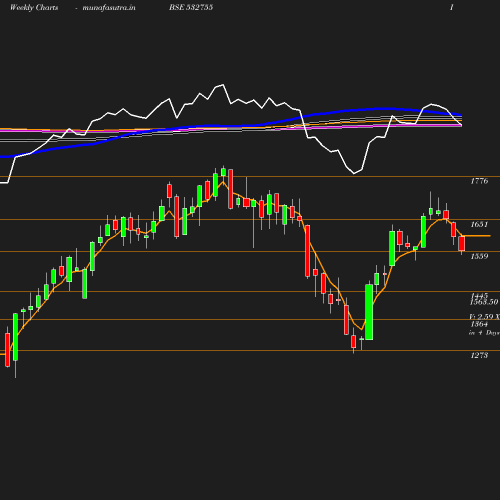
Task: Select the 1559 price level label
Action: click(479, 256)
